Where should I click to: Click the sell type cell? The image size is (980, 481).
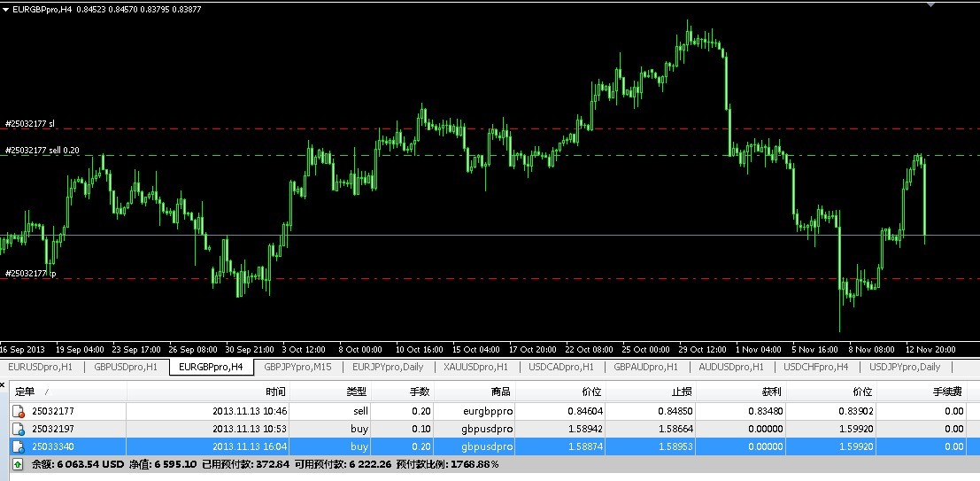(x=360, y=412)
